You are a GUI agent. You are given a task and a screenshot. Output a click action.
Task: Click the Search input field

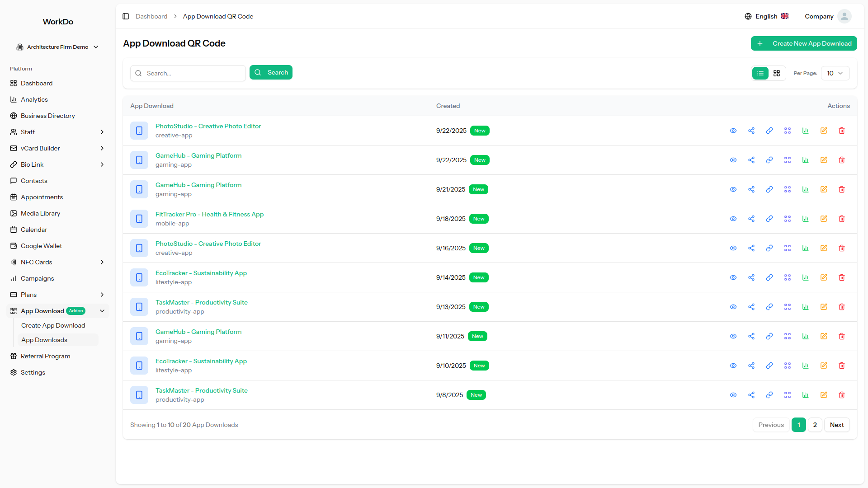[194, 73]
